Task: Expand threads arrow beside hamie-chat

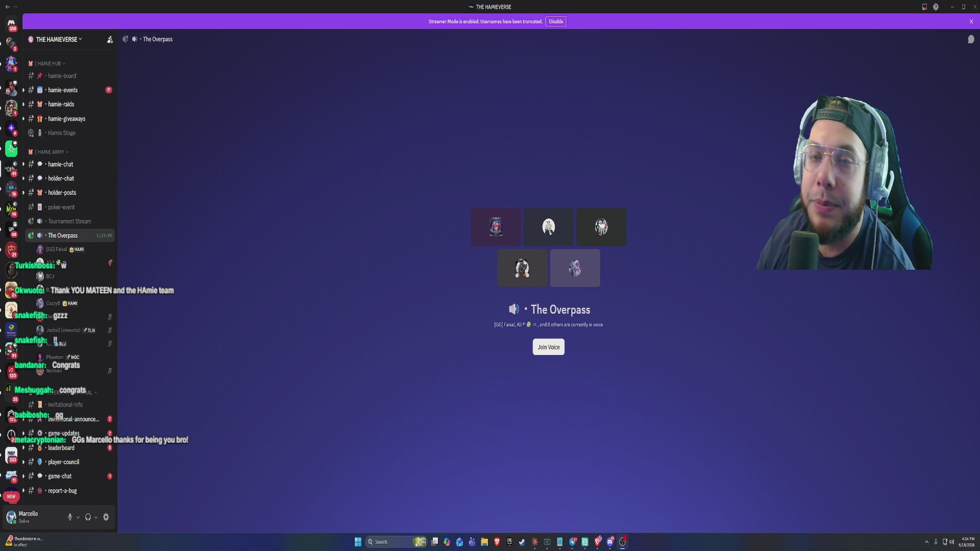Action: coord(23,164)
